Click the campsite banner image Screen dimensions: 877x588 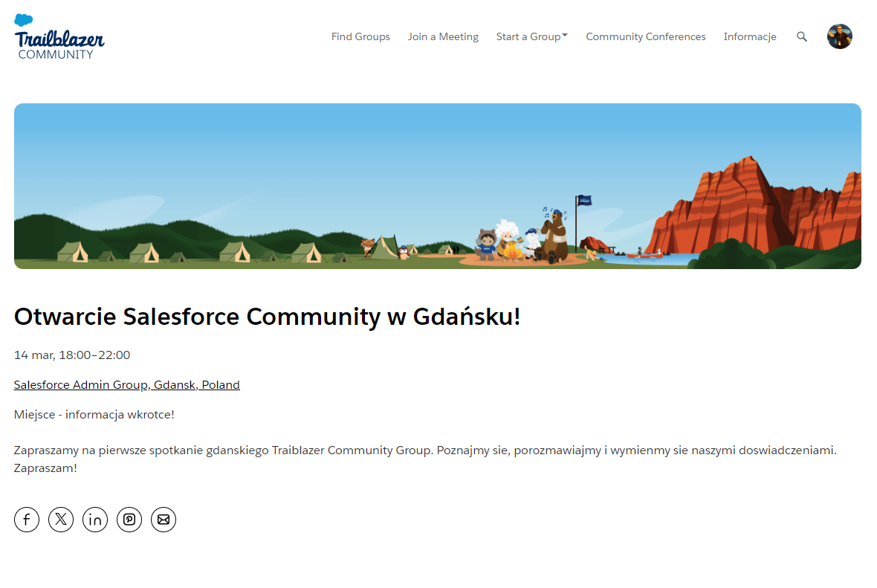coord(437,187)
